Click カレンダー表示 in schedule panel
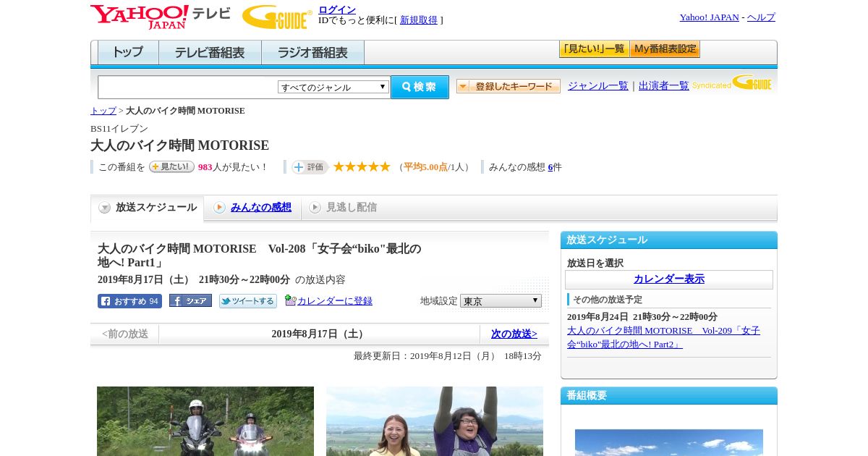The image size is (868, 456). pyautogui.click(x=669, y=279)
